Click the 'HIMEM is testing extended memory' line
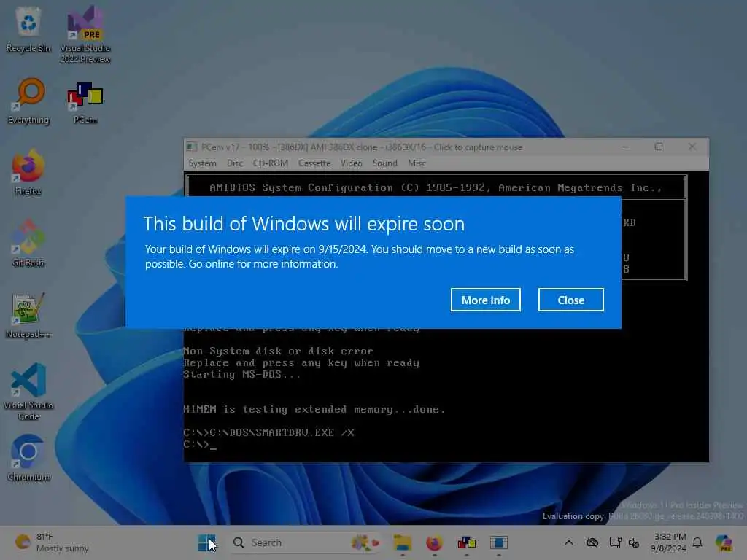Screen dimensions: 747x560 coord(314,410)
